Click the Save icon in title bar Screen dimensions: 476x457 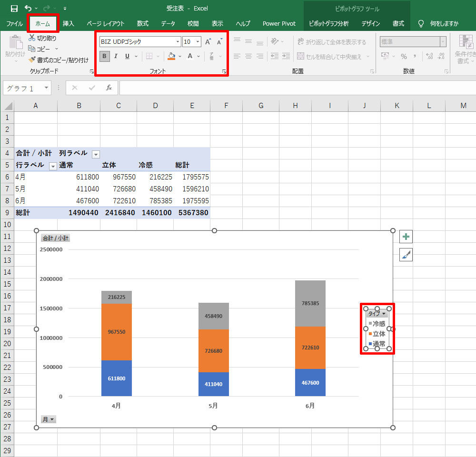point(14,9)
